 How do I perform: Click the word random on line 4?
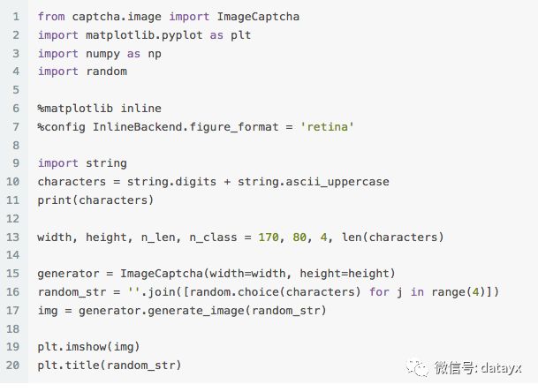106,72
